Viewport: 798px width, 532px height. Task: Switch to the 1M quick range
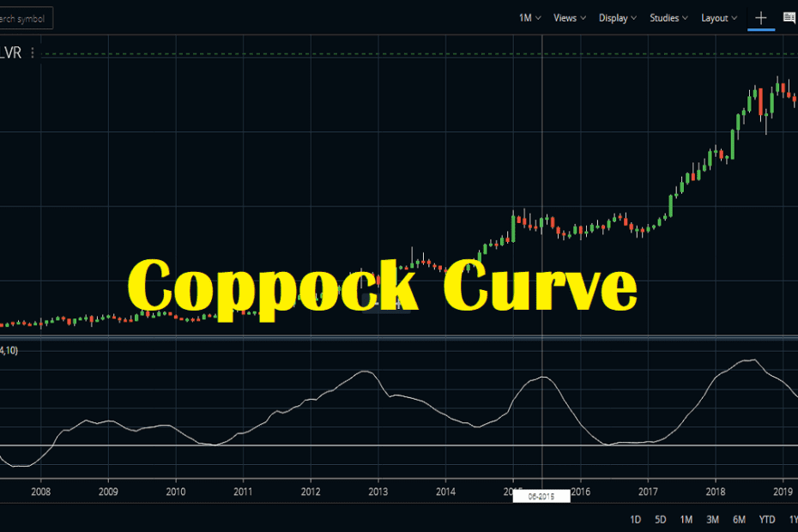(x=686, y=519)
